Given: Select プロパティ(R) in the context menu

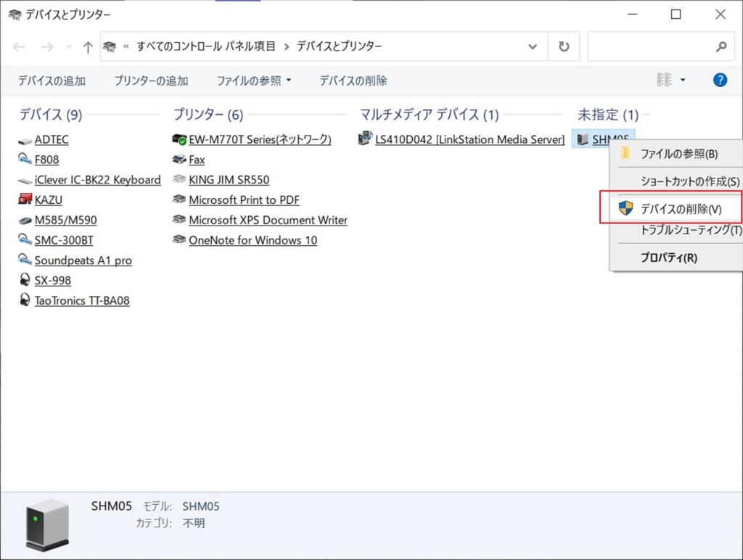Looking at the screenshot, I should [668, 258].
